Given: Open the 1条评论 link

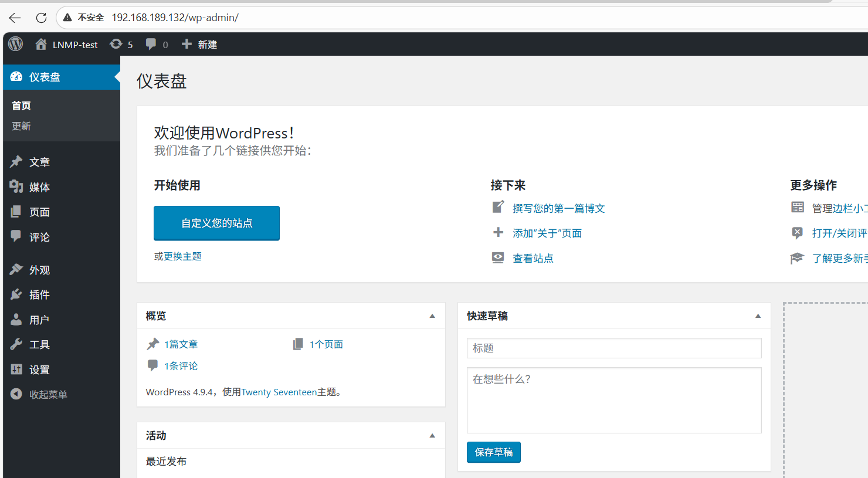Looking at the screenshot, I should 181,366.
